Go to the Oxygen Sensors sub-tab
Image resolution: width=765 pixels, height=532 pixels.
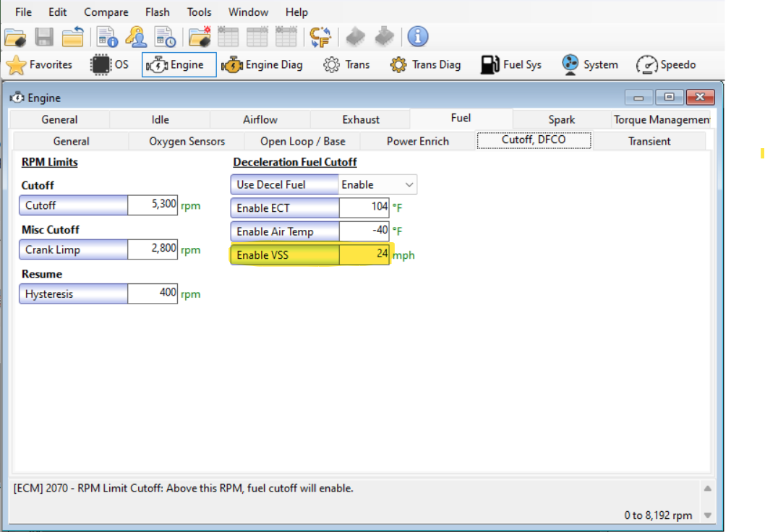pos(187,142)
